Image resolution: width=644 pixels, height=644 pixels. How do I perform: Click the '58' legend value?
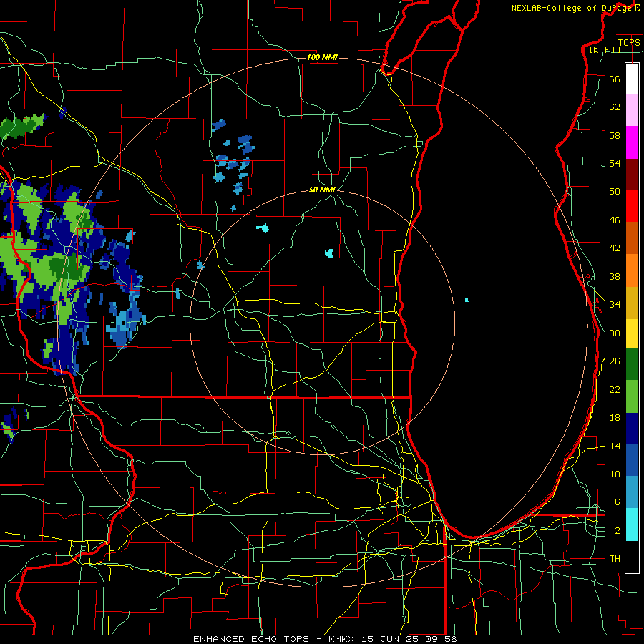(615, 135)
